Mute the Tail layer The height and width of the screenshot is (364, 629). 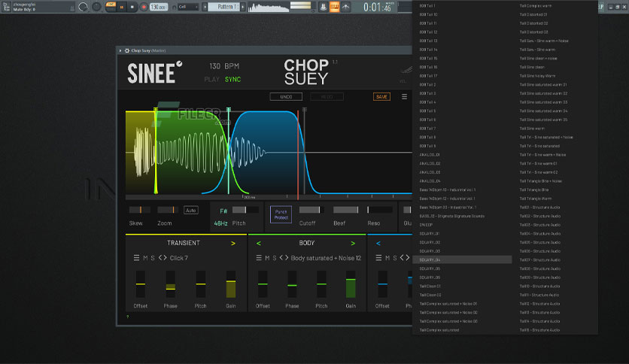[x=387, y=258]
